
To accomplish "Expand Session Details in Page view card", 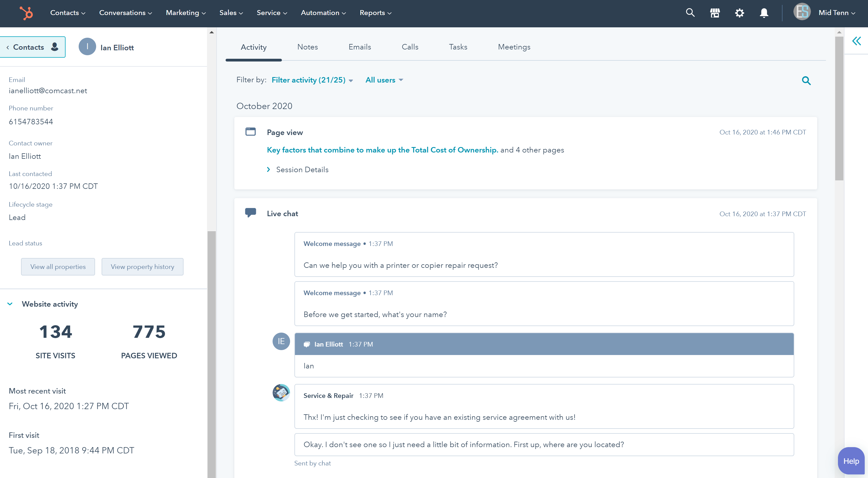I will (x=298, y=169).
